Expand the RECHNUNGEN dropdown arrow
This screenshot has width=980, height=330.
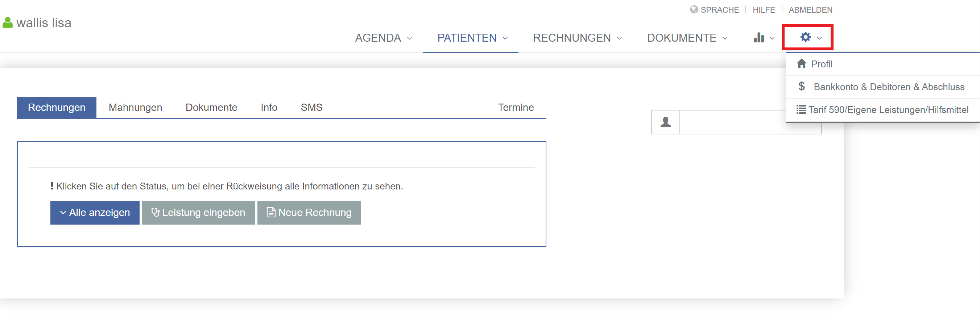[x=619, y=38]
